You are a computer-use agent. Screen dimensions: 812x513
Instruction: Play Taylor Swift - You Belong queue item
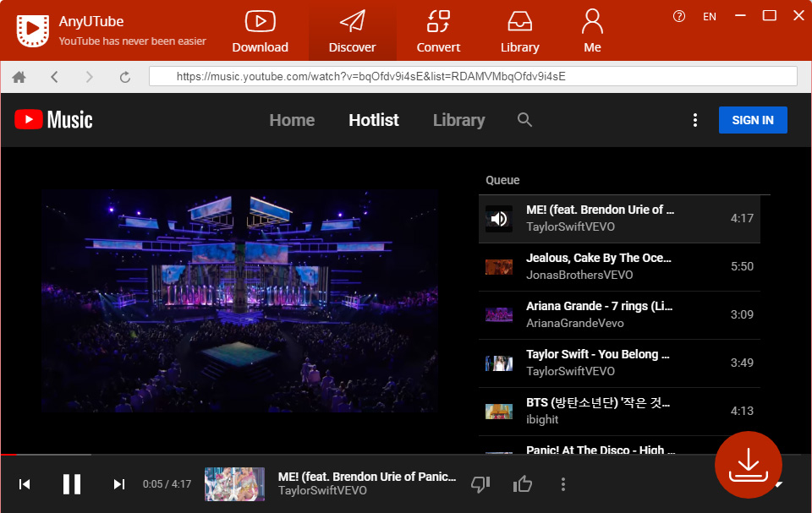(619, 363)
